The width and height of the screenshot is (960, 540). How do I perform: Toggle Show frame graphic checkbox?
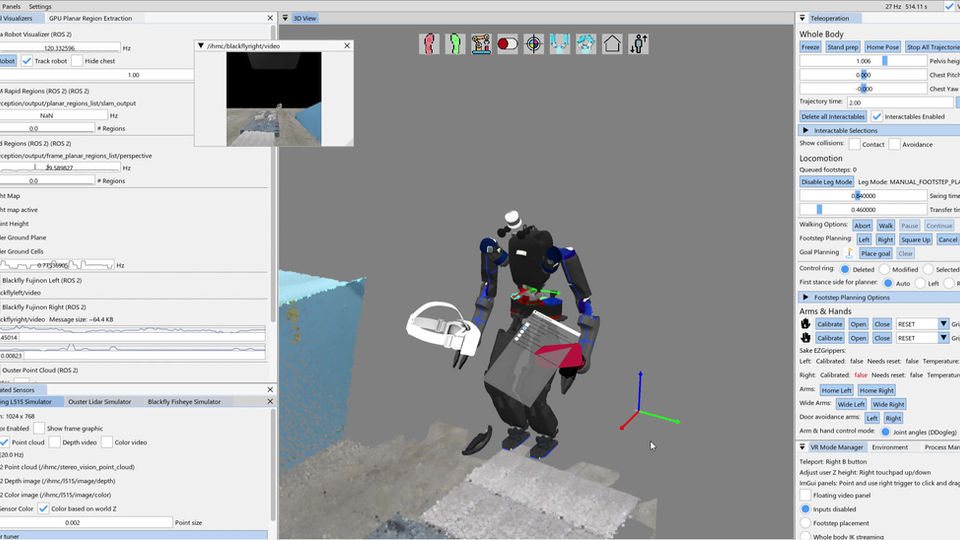pyautogui.click(x=39, y=428)
